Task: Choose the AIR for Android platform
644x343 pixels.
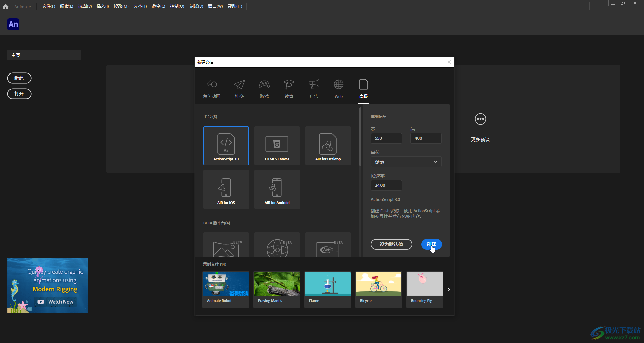Action: click(x=277, y=189)
